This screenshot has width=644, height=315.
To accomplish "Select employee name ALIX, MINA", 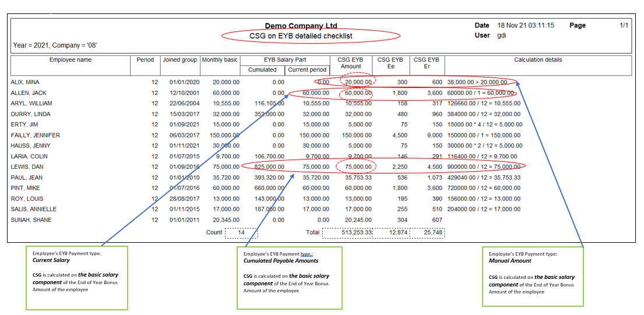I will 25,83.
